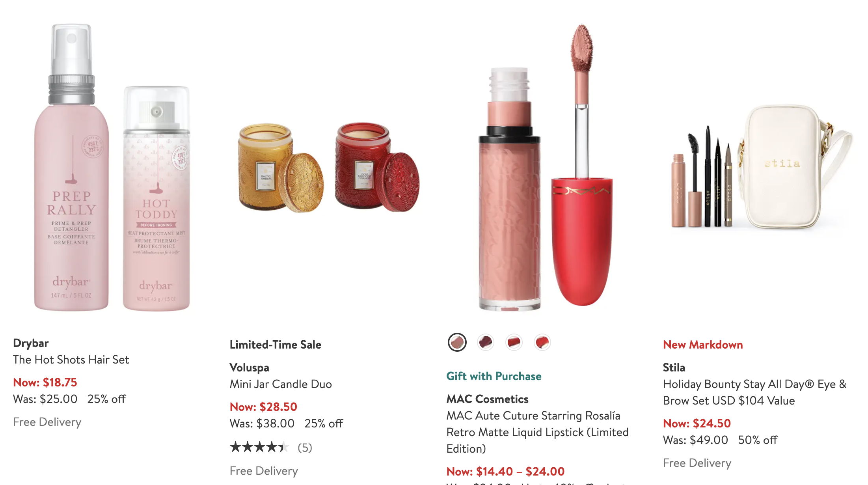Open The Hot Shots Hair Set link
868x485 pixels.
click(x=71, y=360)
